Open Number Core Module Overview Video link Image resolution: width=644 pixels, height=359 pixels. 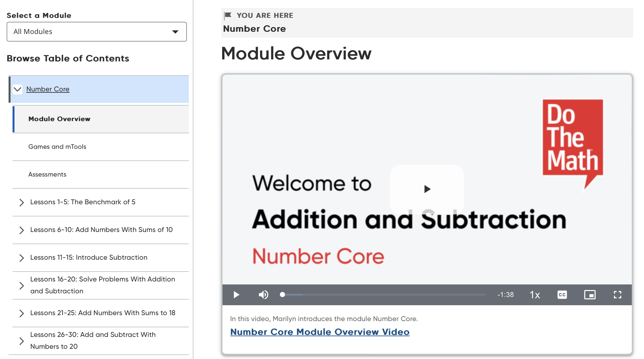(320, 332)
